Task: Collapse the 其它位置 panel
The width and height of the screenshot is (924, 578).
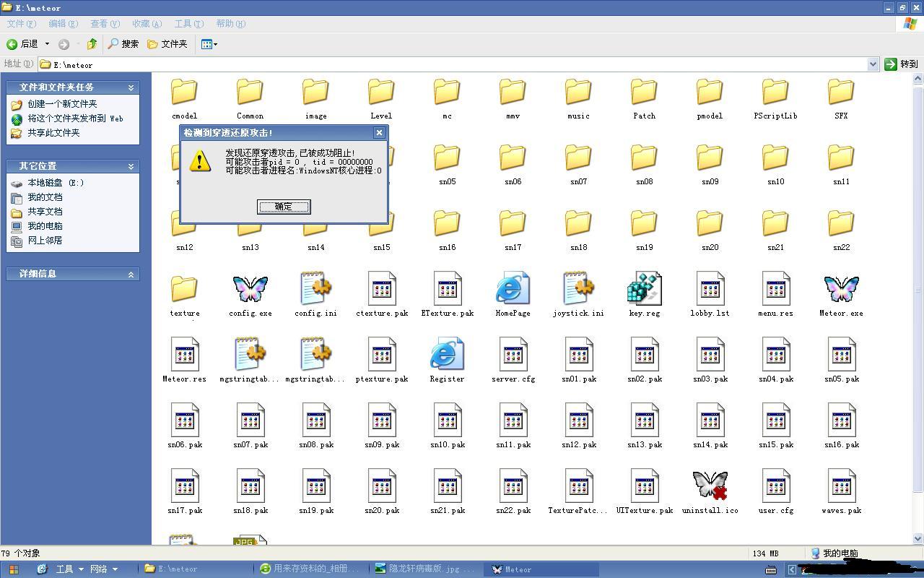Action: tap(131, 166)
